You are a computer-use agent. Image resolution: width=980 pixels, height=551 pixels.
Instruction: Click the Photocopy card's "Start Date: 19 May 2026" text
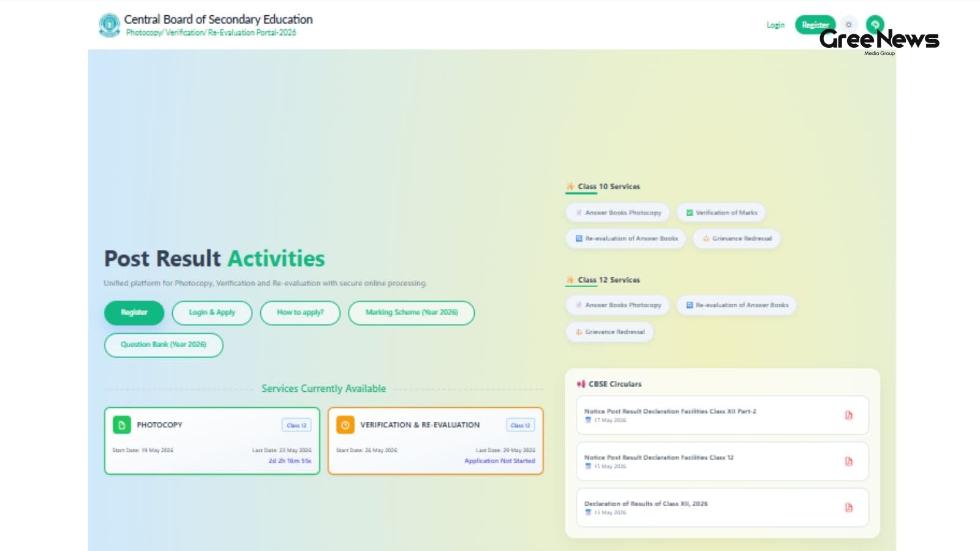click(143, 451)
